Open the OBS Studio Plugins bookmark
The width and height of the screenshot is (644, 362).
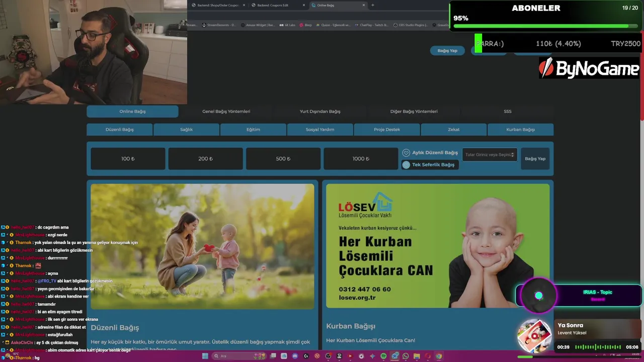[411, 25]
